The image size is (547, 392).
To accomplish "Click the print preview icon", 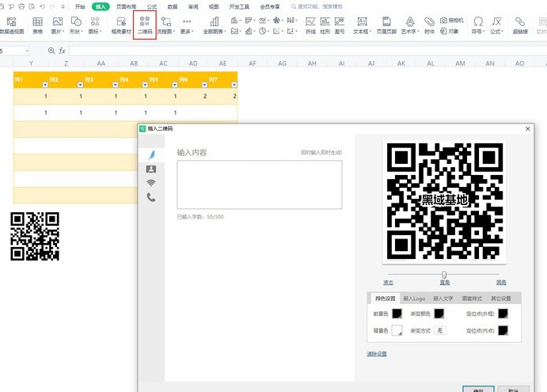I will 32,6.
